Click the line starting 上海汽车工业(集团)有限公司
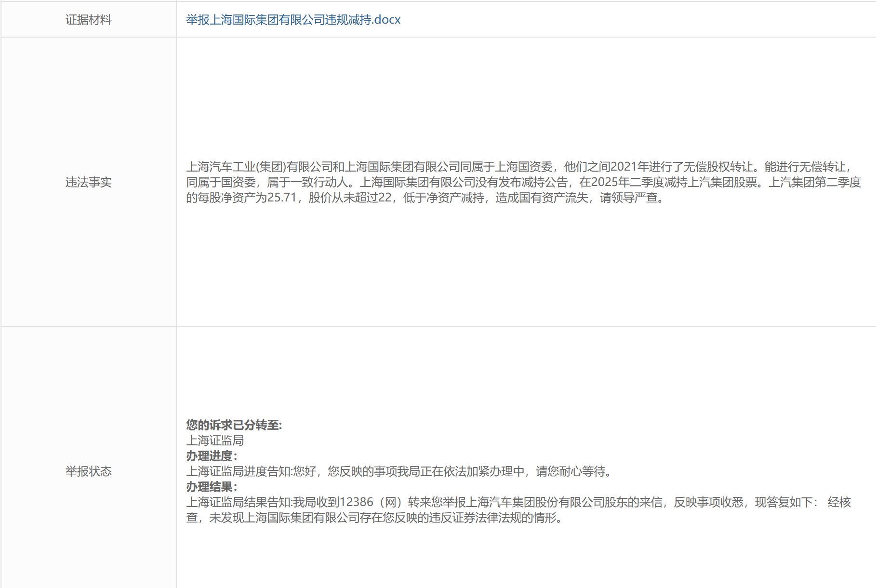The image size is (876, 588). coord(520,167)
